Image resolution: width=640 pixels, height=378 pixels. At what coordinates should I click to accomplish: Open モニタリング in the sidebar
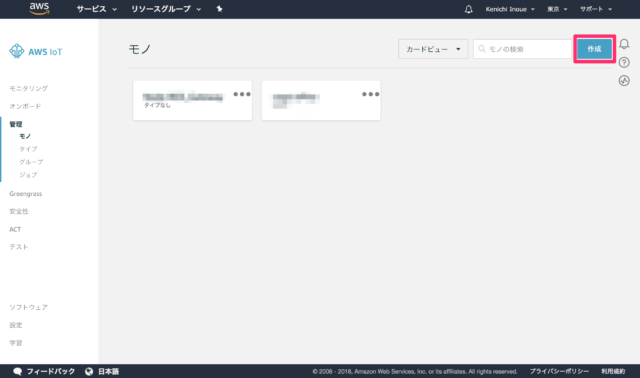click(x=29, y=88)
